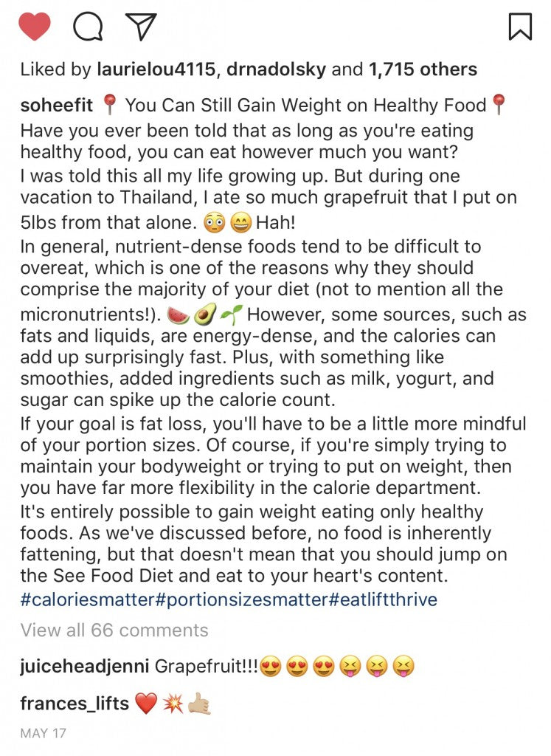
Task: Tap the share paper plane icon
Action: 141,27
